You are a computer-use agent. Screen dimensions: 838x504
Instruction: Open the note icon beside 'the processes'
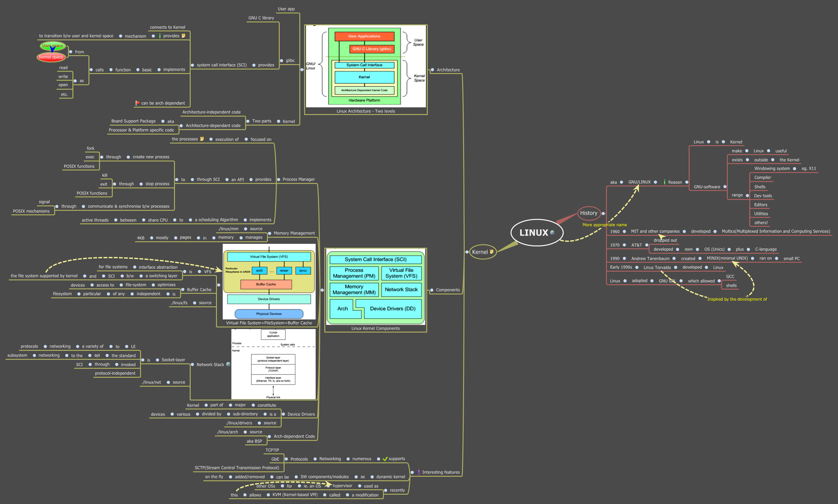pos(202,139)
